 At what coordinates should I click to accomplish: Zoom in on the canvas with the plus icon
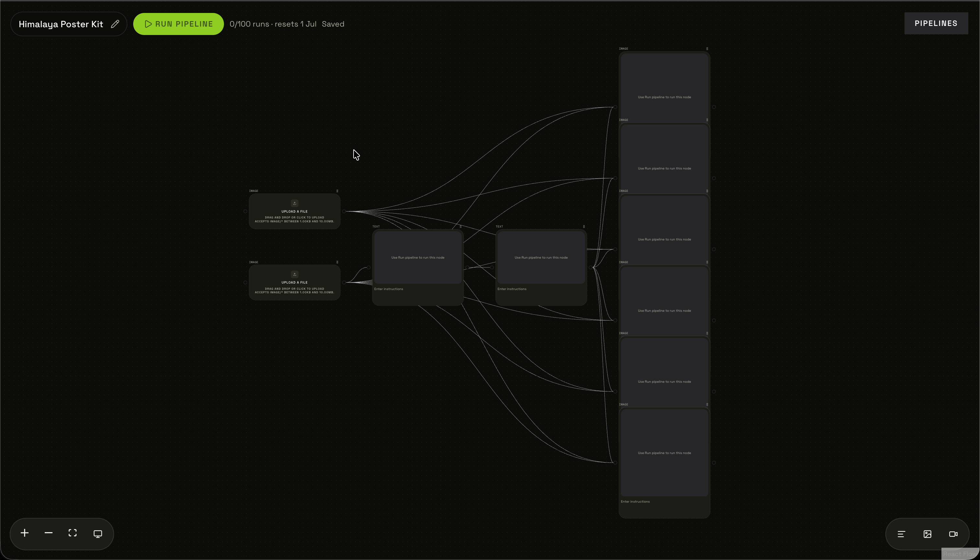coord(25,533)
